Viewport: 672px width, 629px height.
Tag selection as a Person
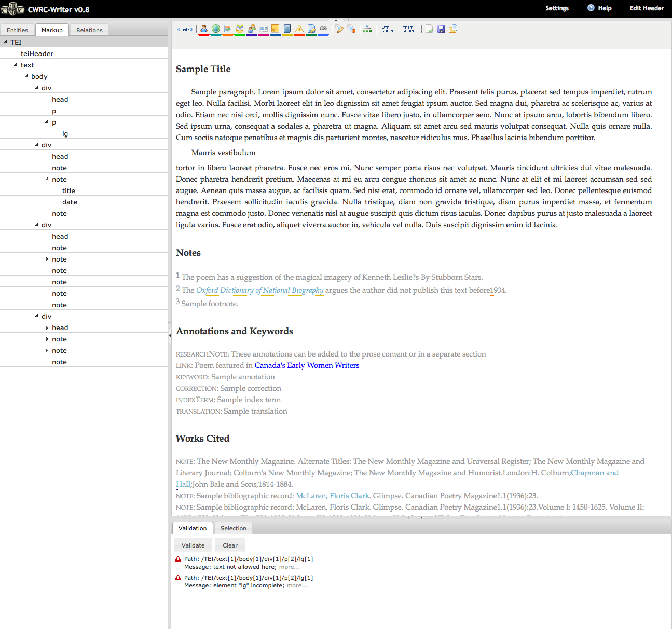pyautogui.click(x=204, y=29)
